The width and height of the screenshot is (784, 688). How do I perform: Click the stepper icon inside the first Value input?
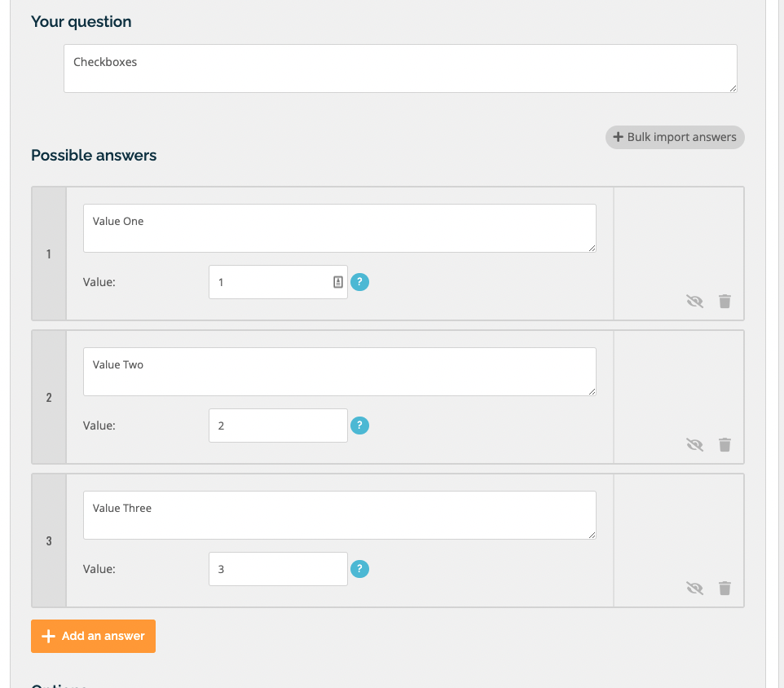coord(337,281)
